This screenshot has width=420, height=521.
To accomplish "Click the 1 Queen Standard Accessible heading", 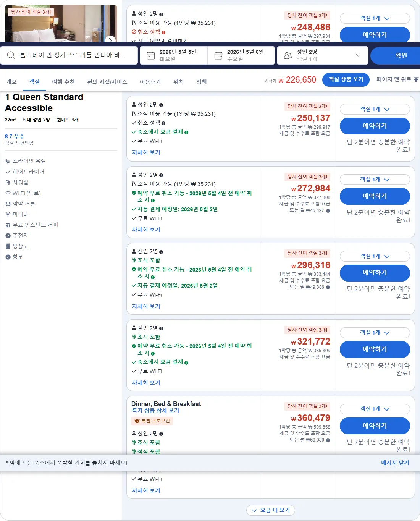I will click(x=44, y=102).
